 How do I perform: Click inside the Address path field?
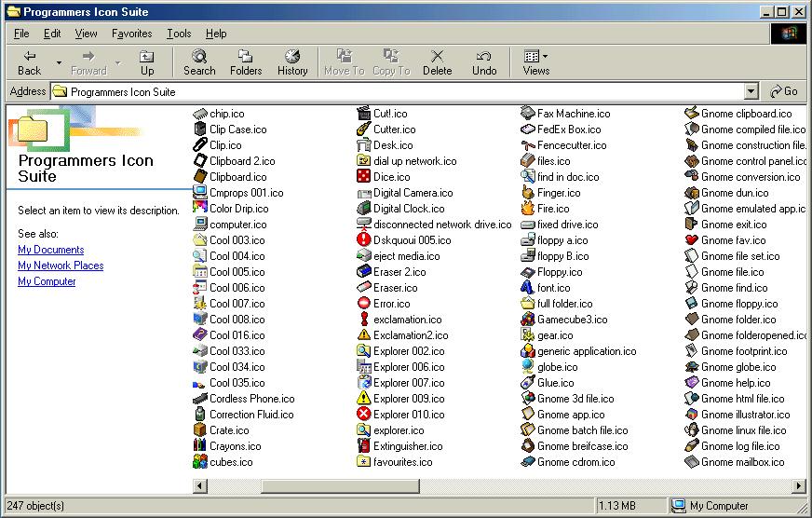[400, 91]
